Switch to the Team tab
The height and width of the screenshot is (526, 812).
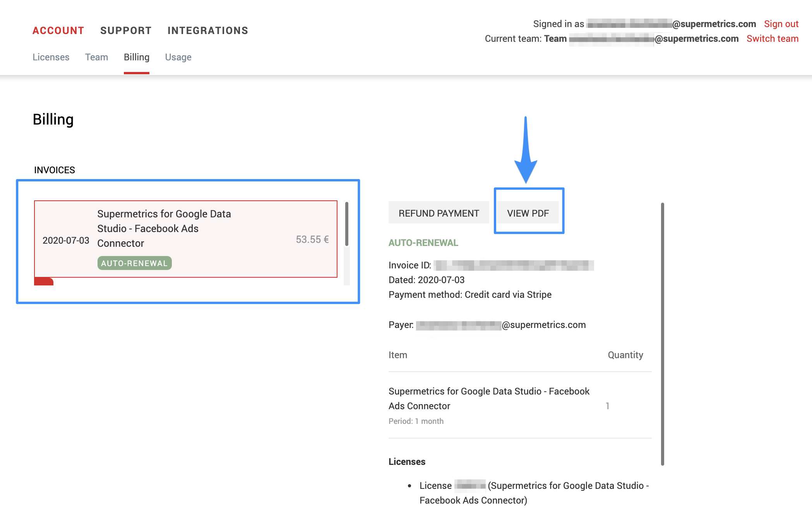click(96, 57)
